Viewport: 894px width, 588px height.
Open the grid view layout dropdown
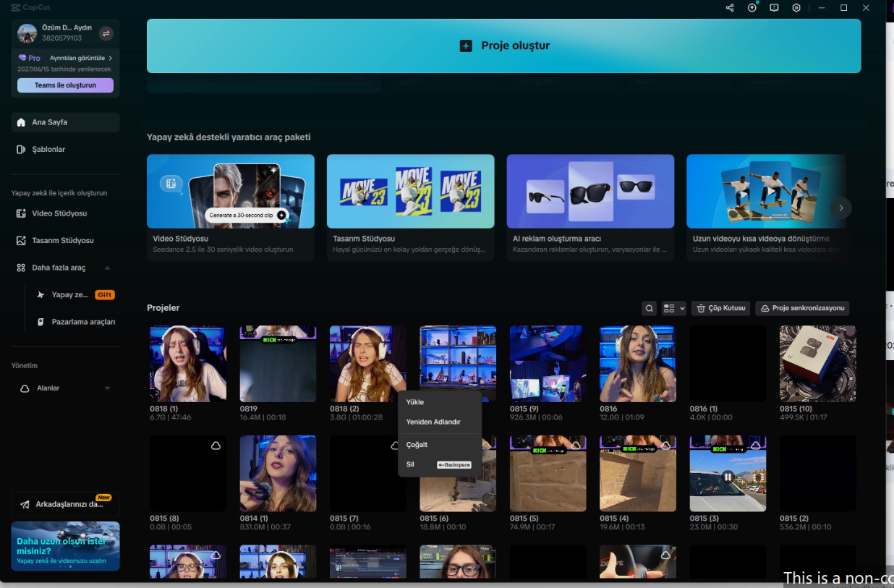(673, 308)
